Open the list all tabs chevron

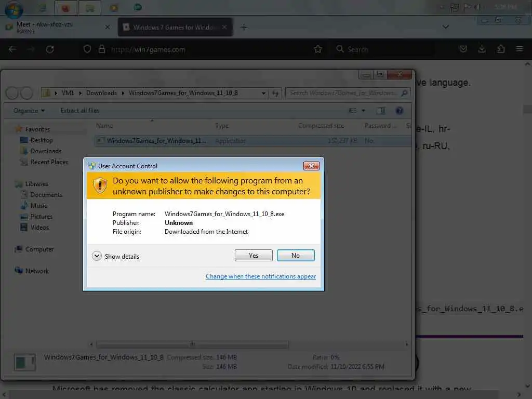click(445, 27)
